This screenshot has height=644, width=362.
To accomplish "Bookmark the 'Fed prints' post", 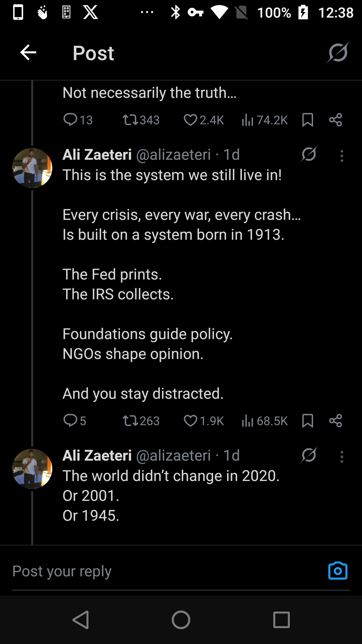I will coord(308,421).
